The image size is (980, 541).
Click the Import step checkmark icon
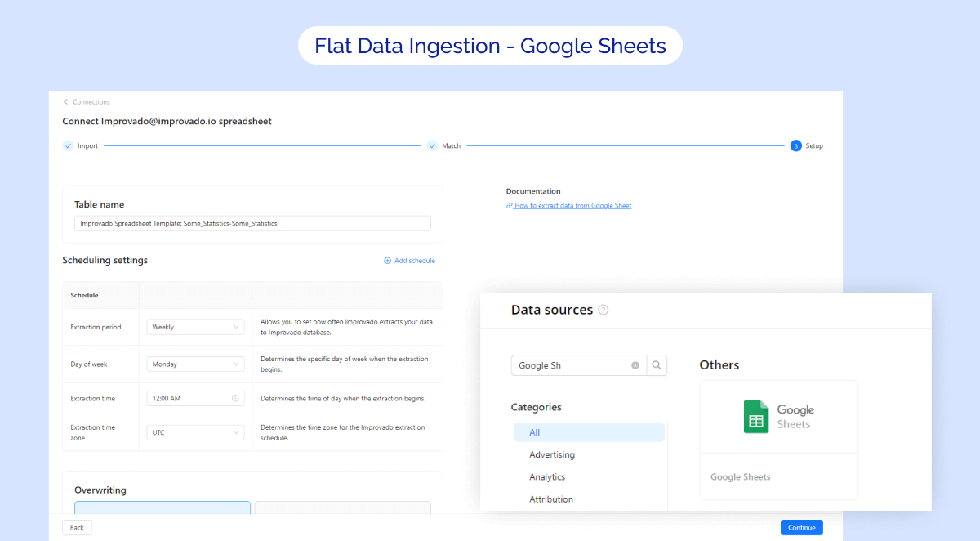tap(69, 146)
